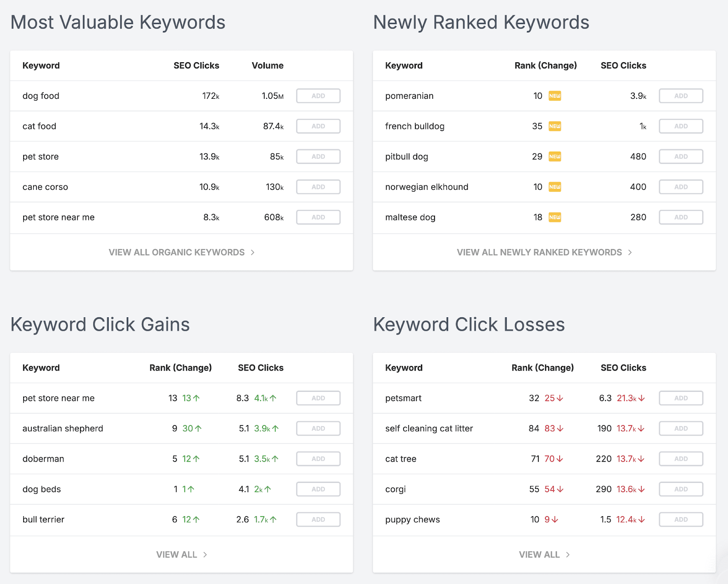Screen dimensions: 728x584
Task: Expand the chevron after VIEW ALL ORGANIC KEYWORDS
Action: (x=253, y=252)
